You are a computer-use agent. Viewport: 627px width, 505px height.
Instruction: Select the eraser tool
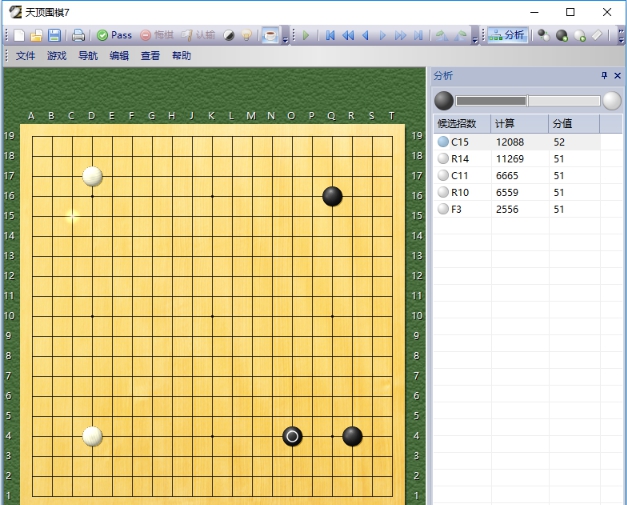tap(597, 36)
